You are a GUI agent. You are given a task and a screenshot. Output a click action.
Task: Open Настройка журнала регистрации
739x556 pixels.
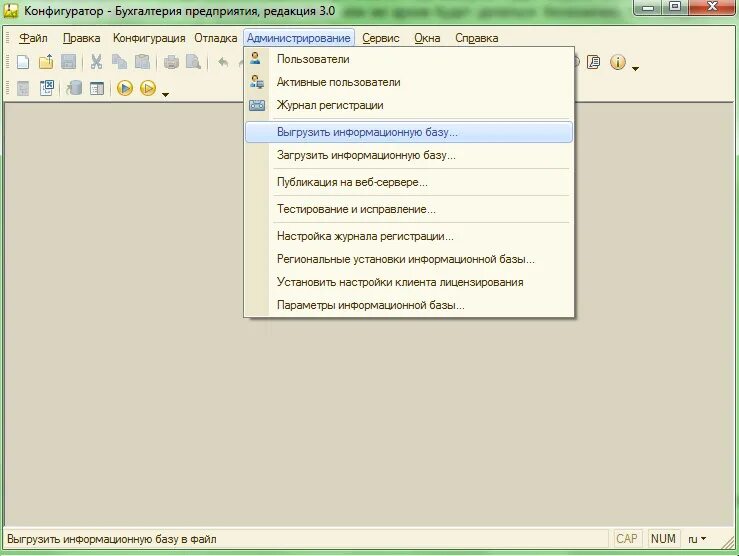click(x=409, y=236)
